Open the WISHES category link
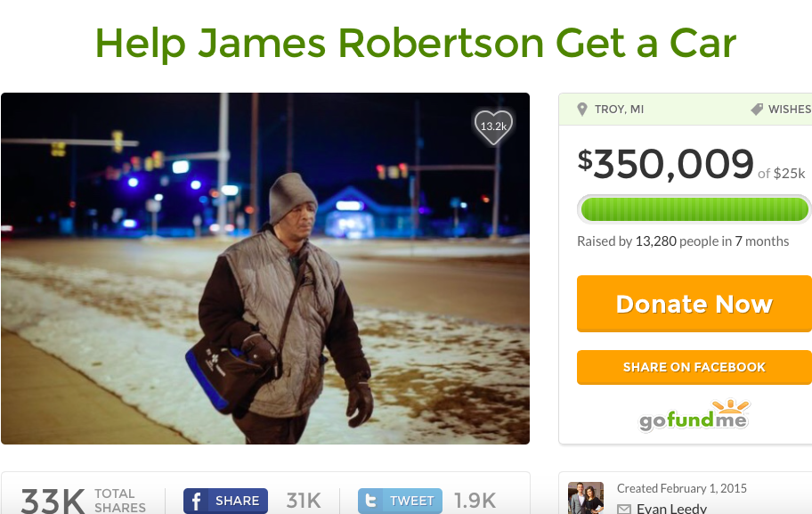Image resolution: width=812 pixels, height=514 pixels. point(790,110)
